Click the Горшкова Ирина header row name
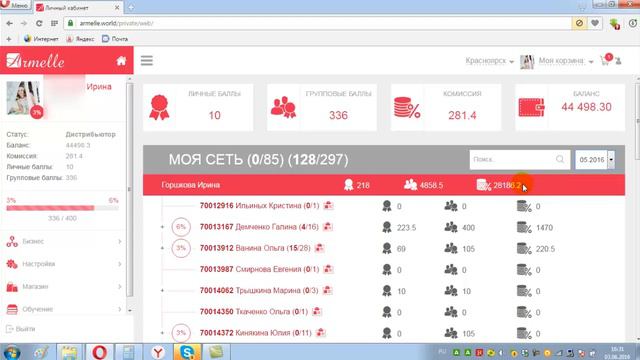Viewport: 640px width, 360px height. coord(191,185)
